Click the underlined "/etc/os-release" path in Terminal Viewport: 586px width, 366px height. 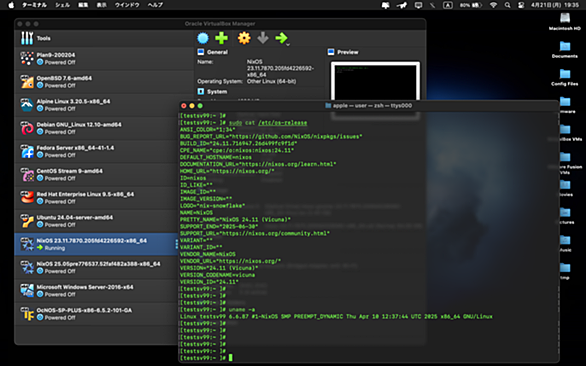coord(283,123)
